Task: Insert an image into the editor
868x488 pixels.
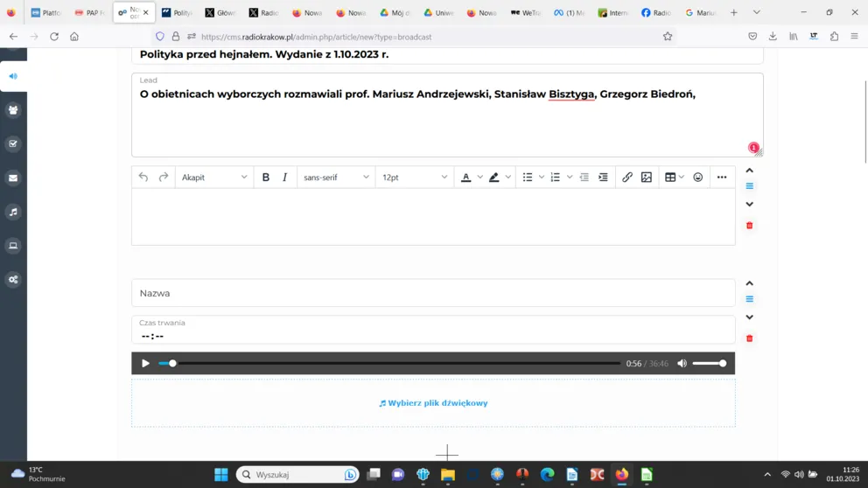Action: pyautogui.click(x=646, y=177)
